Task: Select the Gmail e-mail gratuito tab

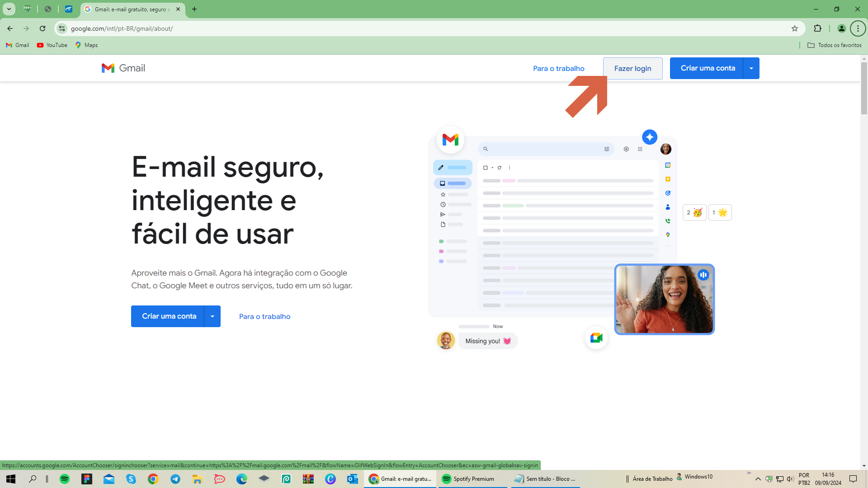Action: tap(131, 9)
